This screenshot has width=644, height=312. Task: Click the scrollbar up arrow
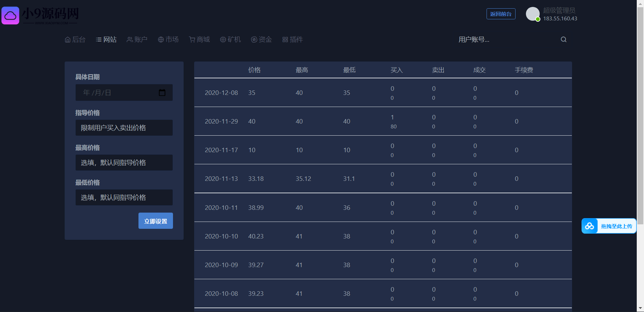[x=640, y=3]
